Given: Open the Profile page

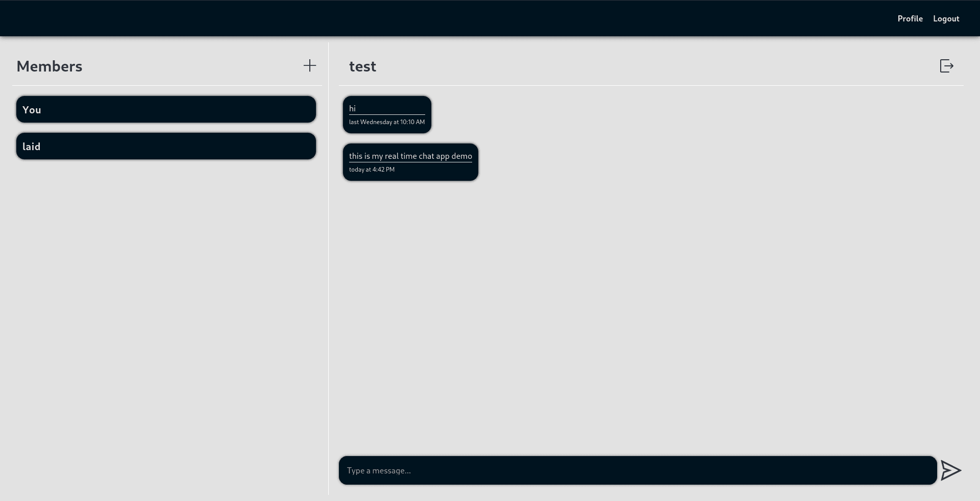Looking at the screenshot, I should click(910, 18).
